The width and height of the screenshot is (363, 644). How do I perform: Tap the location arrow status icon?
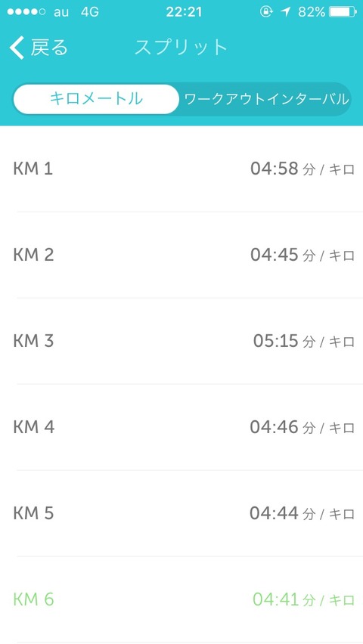click(x=285, y=12)
